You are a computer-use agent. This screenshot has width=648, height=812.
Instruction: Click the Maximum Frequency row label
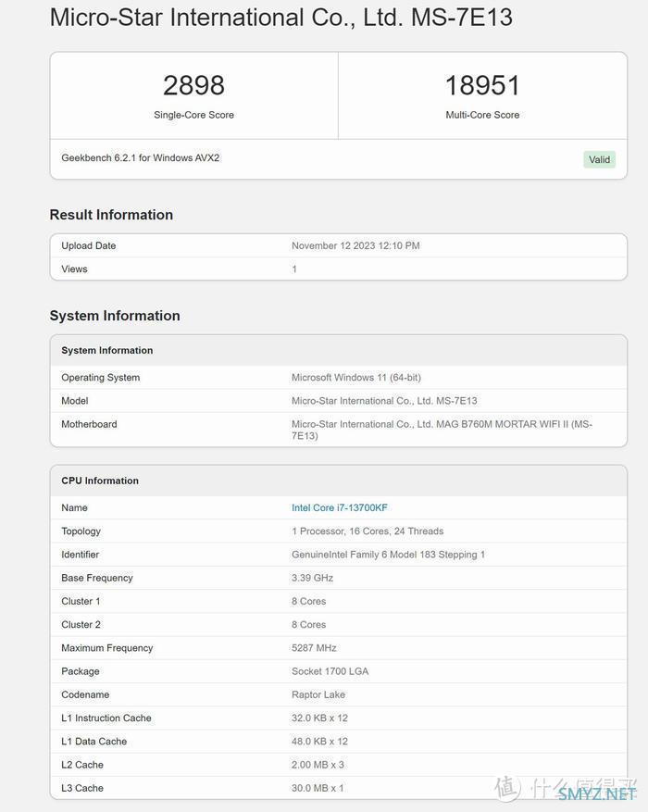107,648
